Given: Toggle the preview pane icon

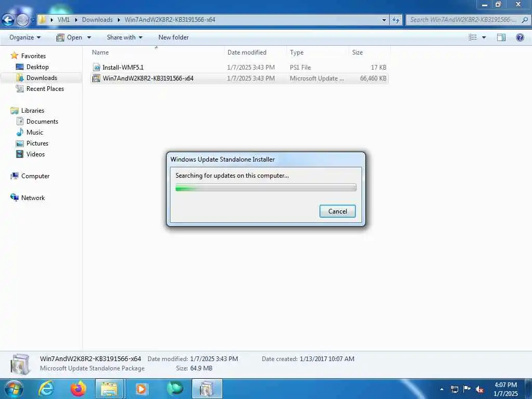Looking at the screenshot, I should [501, 37].
